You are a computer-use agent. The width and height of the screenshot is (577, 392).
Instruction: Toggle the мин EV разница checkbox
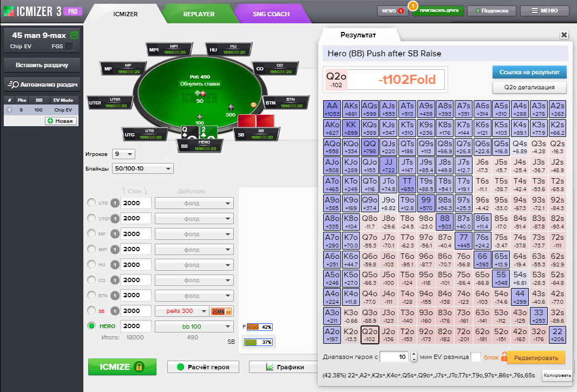click(476, 357)
